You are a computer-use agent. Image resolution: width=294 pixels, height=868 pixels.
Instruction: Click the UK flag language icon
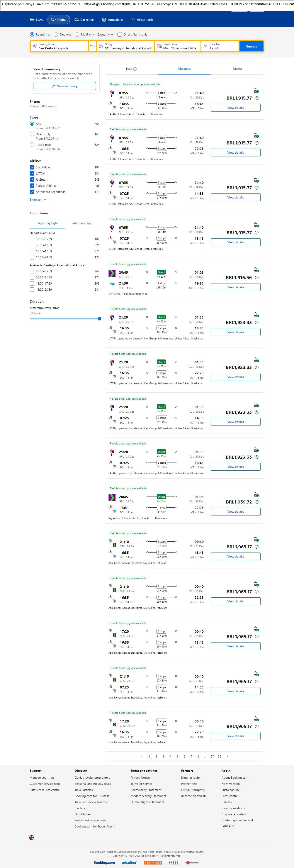[x=32, y=837]
